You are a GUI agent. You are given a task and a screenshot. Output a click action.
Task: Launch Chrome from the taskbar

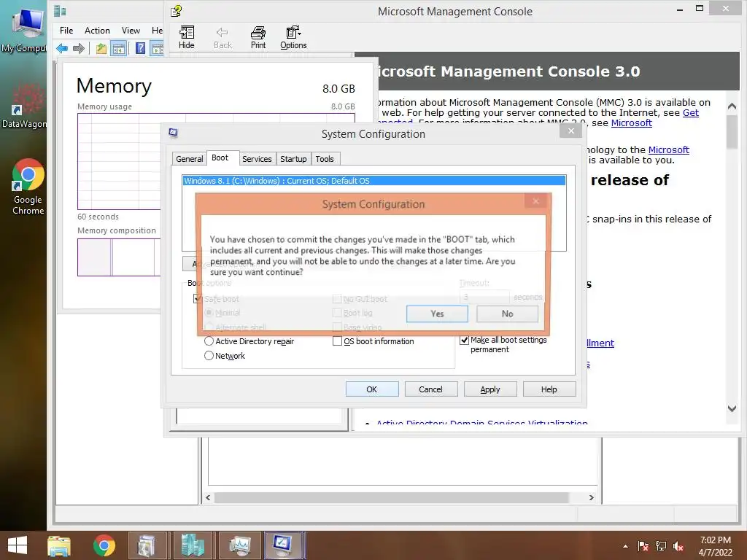[x=104, y=545]
